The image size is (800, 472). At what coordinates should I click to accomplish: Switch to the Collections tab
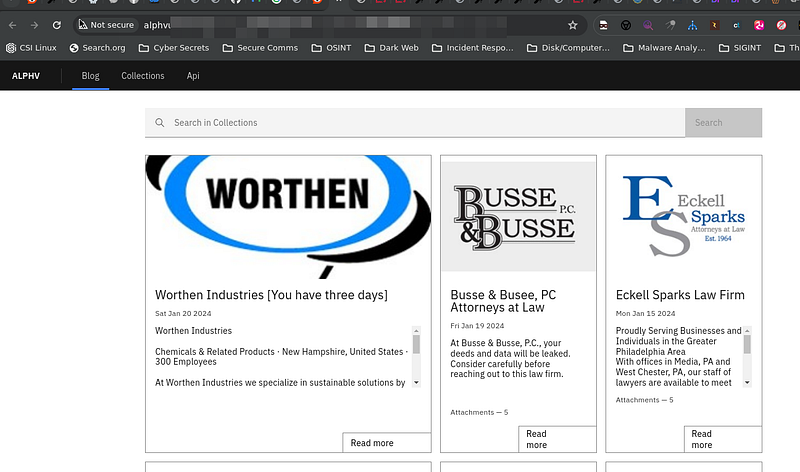[143, 76]
